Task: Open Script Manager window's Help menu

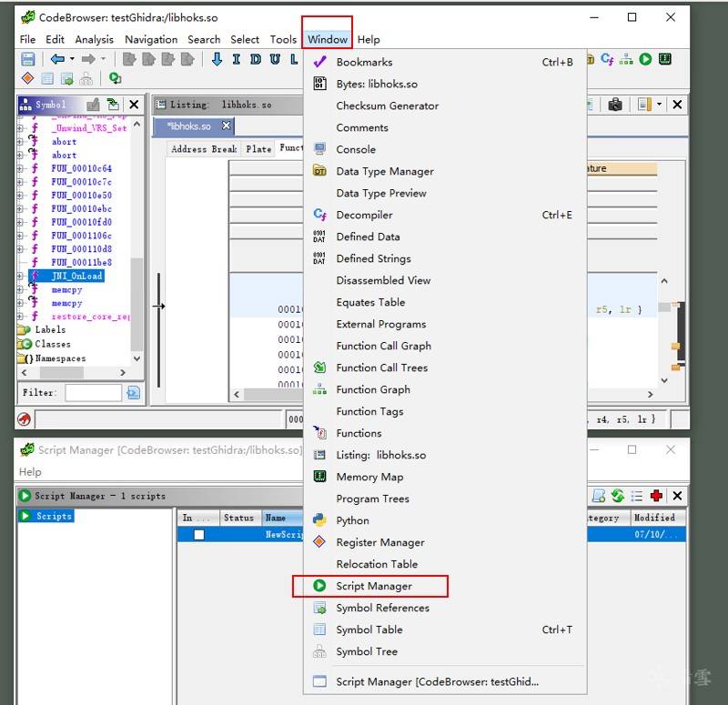Action: [x=30, y=472]
